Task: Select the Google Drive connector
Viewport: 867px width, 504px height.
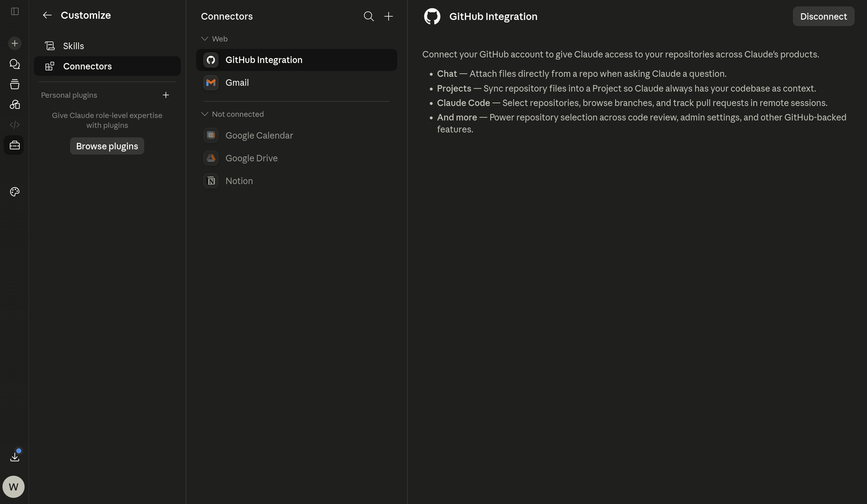Action: (297, 158)
